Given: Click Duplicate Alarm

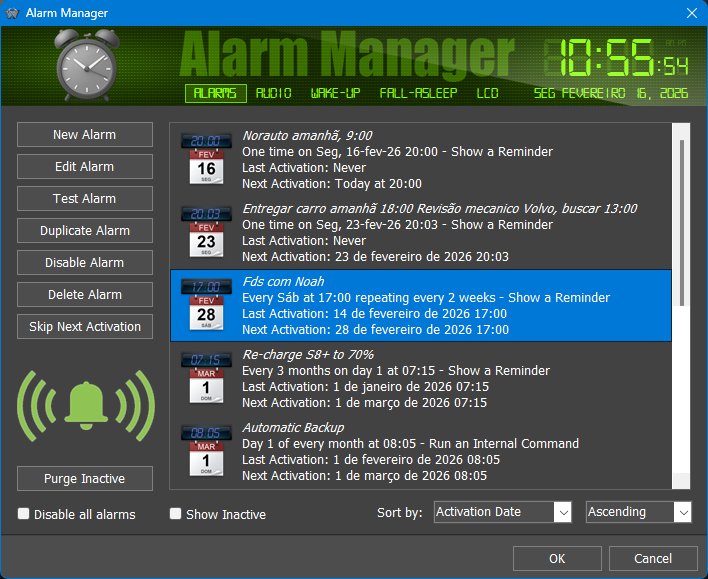Looking at the screenshot, I should click(x=85, y=231).
